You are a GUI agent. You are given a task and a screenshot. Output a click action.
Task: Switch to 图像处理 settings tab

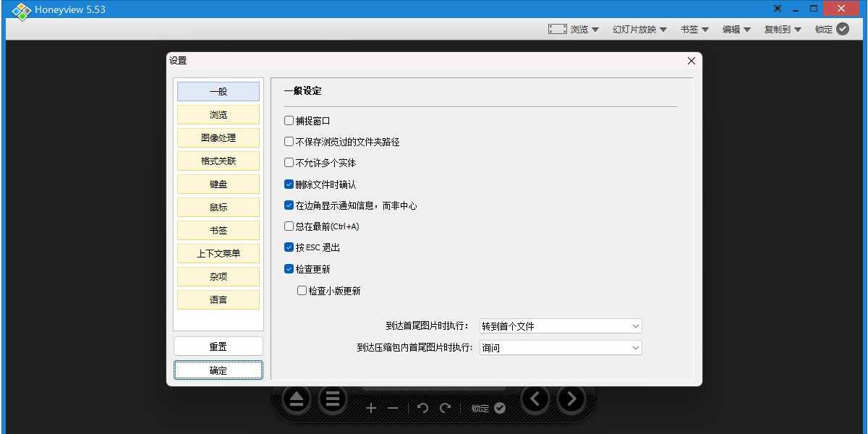point(218,138)
